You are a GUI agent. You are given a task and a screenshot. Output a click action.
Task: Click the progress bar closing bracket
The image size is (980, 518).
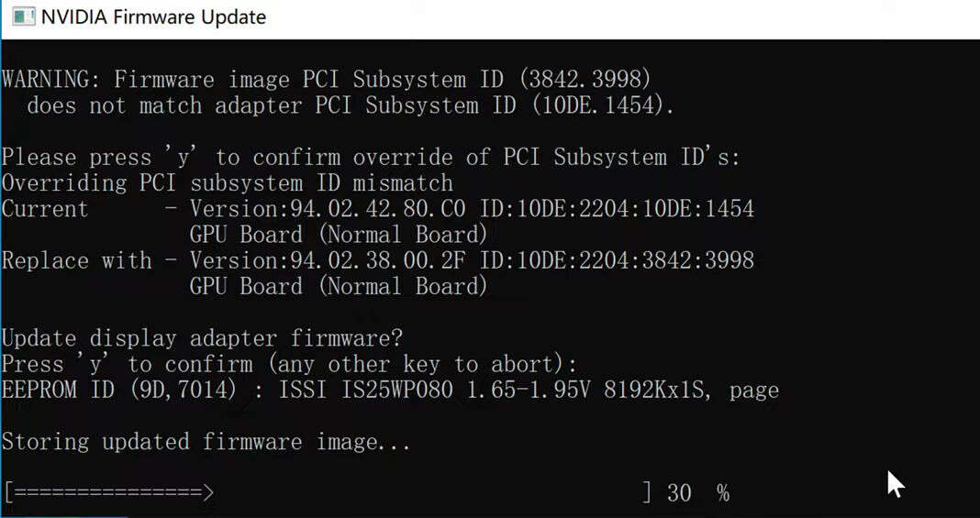click(x=646, y=494)
